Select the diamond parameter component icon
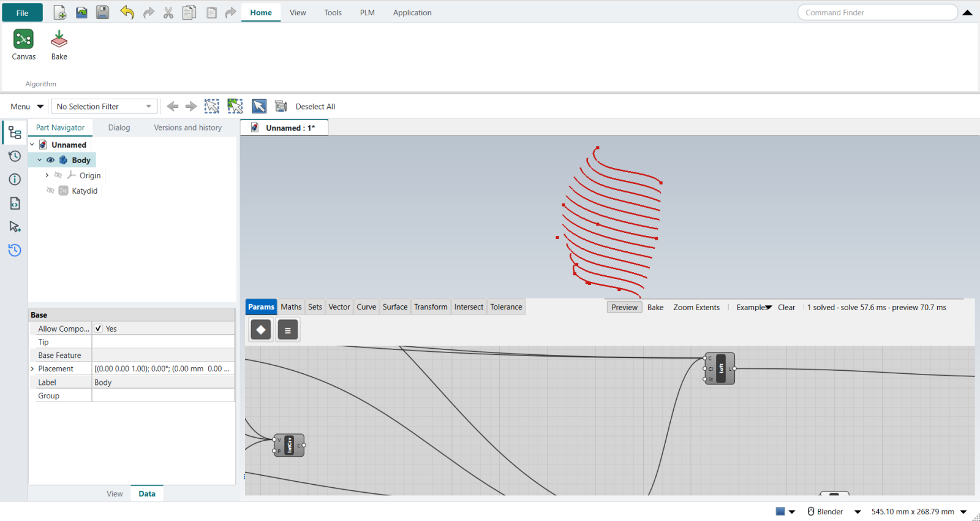The width and height of the screenshot is (980, 521). 261,330
